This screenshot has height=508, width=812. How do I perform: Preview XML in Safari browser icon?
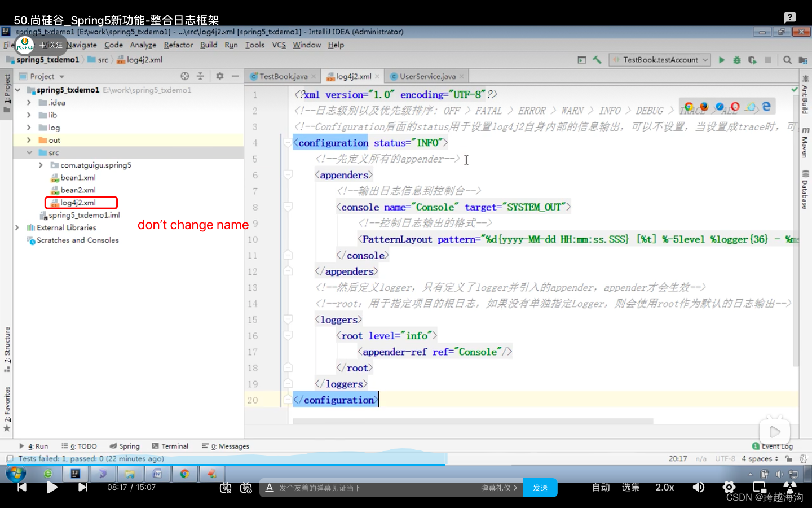coord(720,107)
